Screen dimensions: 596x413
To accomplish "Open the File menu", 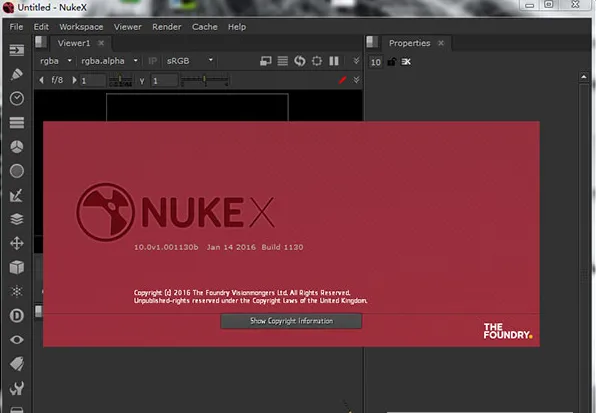I will coord(16,27).
